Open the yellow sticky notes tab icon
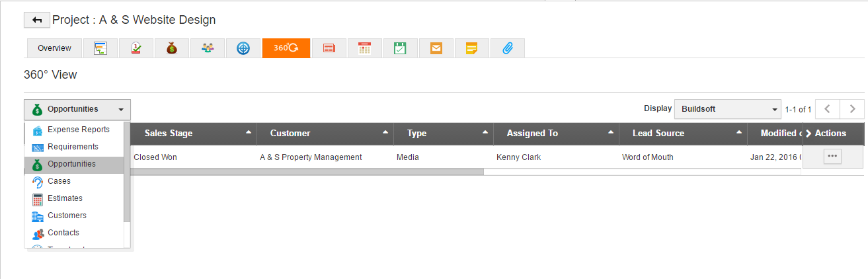The image size is (868, 279). (x=471, y=48)
